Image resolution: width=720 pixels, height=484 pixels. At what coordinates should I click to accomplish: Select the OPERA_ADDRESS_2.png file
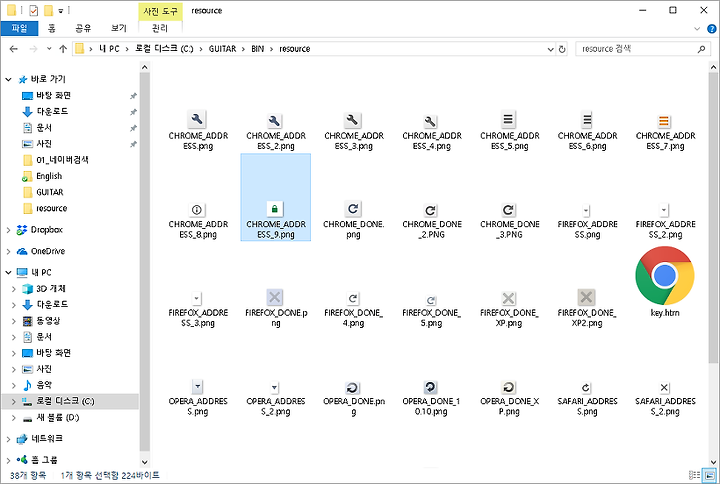(276, 397)
